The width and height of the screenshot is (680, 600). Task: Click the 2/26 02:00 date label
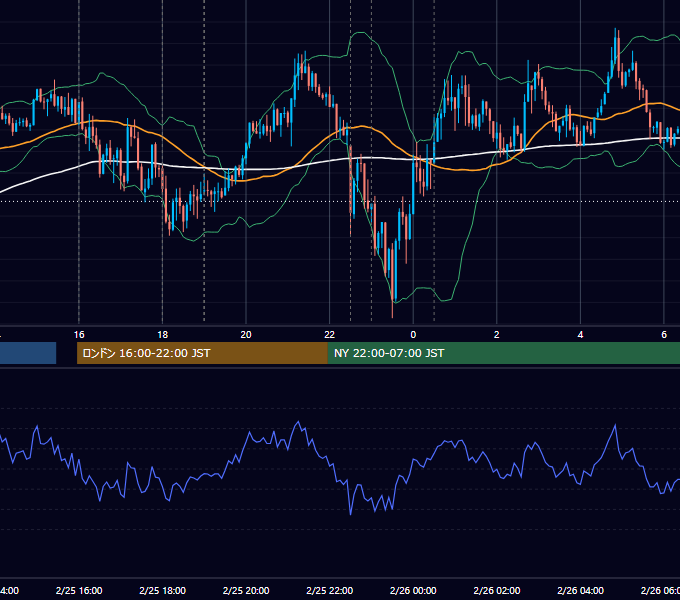[x=497, y=590]
